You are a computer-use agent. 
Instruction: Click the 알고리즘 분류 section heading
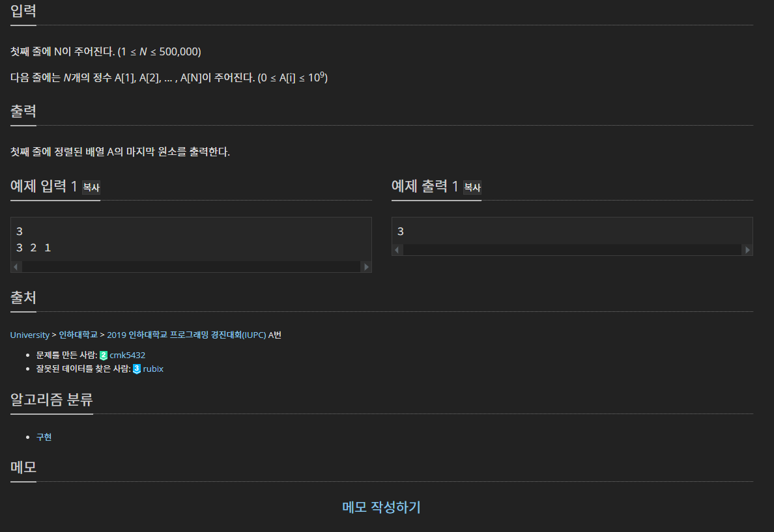[52, 399]
